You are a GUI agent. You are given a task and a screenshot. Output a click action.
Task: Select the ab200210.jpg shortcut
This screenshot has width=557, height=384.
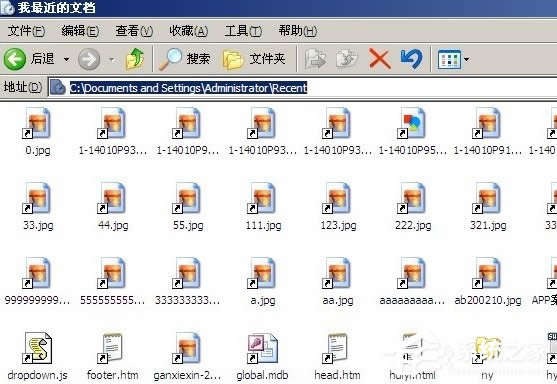[488, 282]
